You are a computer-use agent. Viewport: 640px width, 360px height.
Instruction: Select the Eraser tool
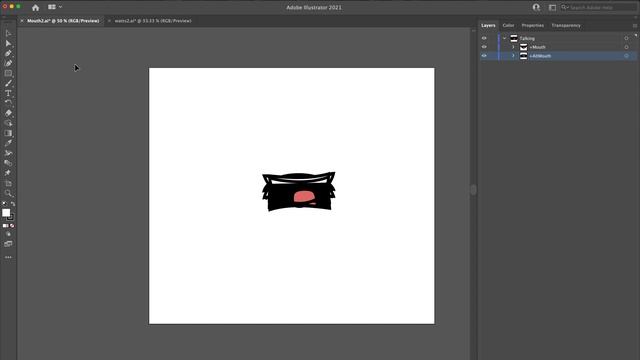coord(8,113)
